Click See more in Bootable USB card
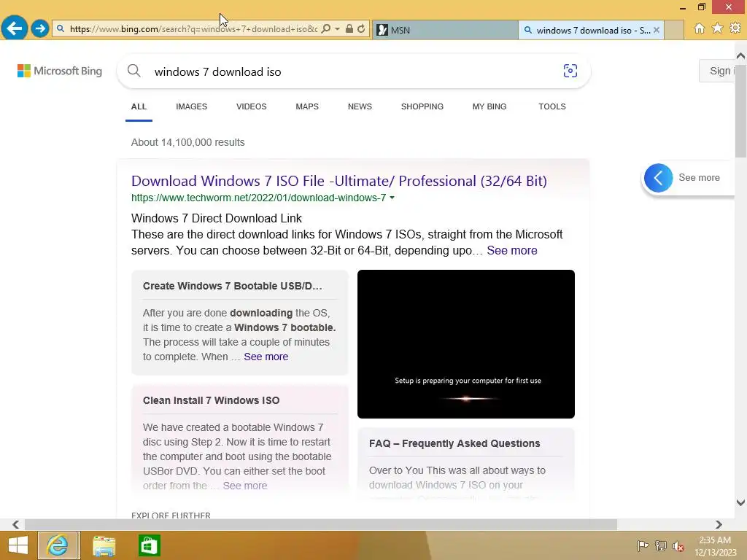Viewport: 747px width, 560px height. pos(266,357)
